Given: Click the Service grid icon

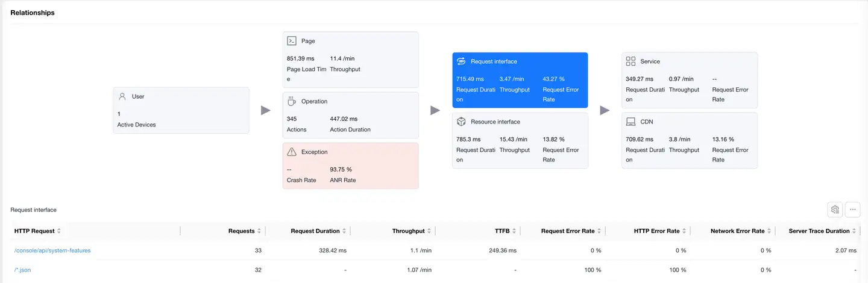Looking at the screenshot, I should [631, 61].
